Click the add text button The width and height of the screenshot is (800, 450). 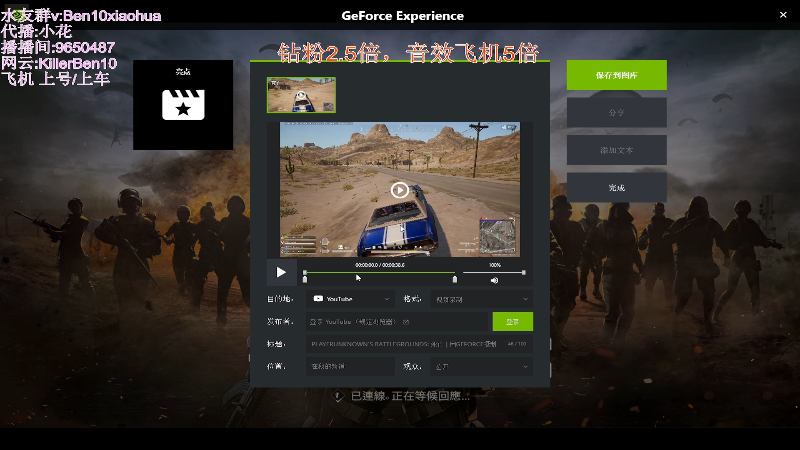[x=616, y=150]
